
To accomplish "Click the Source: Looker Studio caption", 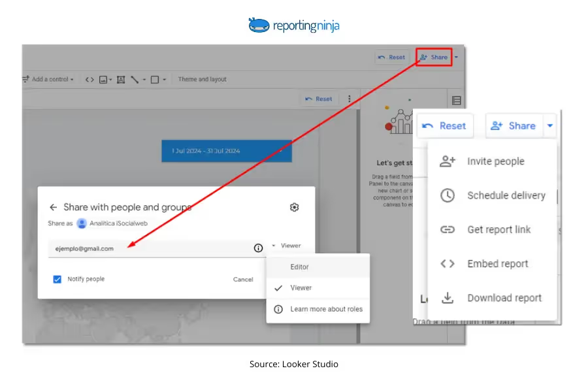I will 294,365.
